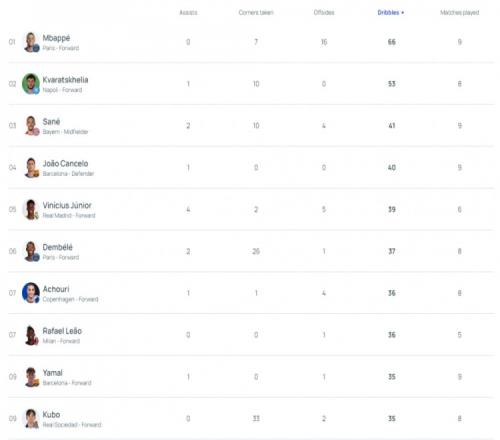Open the Kubo player name link
500x440 pixels.
pyautogui.click(x=51, y=415)
